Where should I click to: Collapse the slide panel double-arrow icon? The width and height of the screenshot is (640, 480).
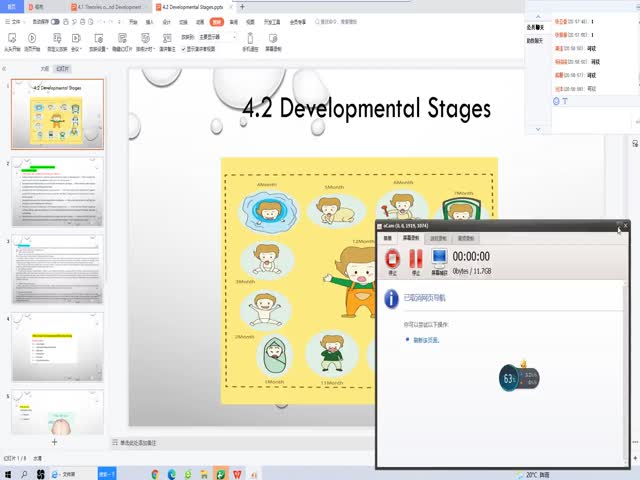4,69
